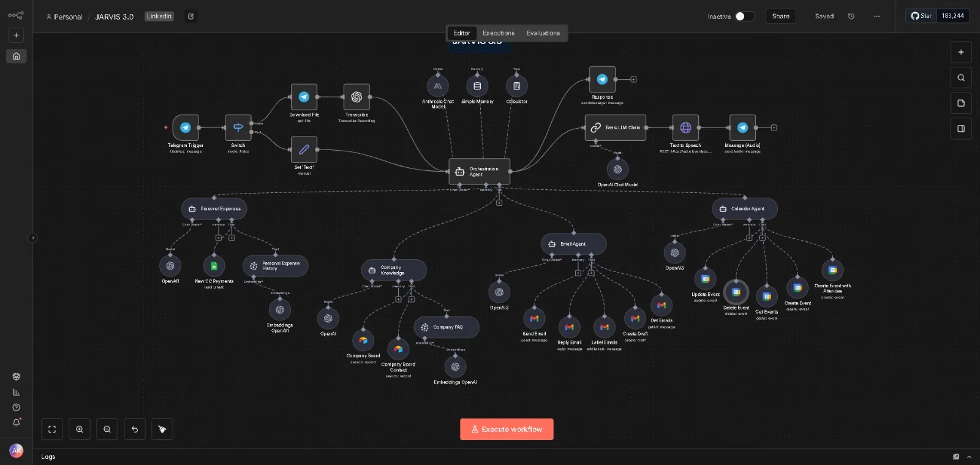This screenshot has height=465, width=980.
Task: Select the Transcribe node
Action: click(x=356, y=97)
